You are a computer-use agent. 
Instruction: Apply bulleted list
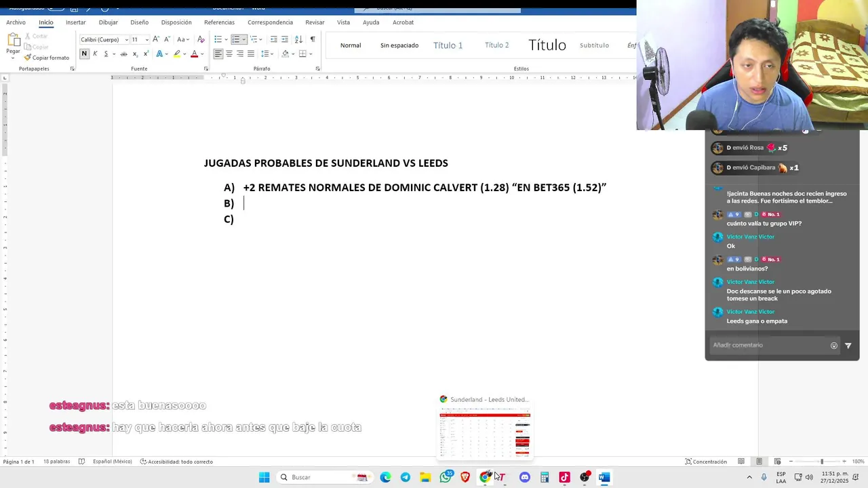[x=218, y=39]
